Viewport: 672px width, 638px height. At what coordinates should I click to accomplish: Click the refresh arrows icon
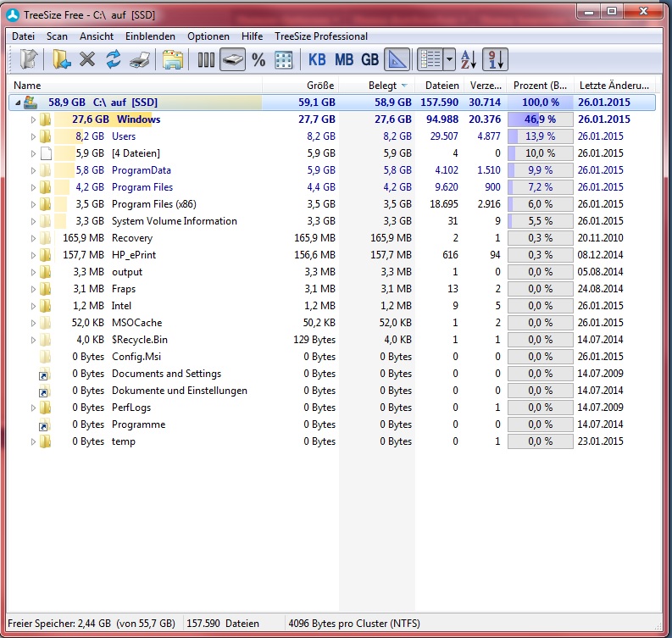(x=114, y=59)
